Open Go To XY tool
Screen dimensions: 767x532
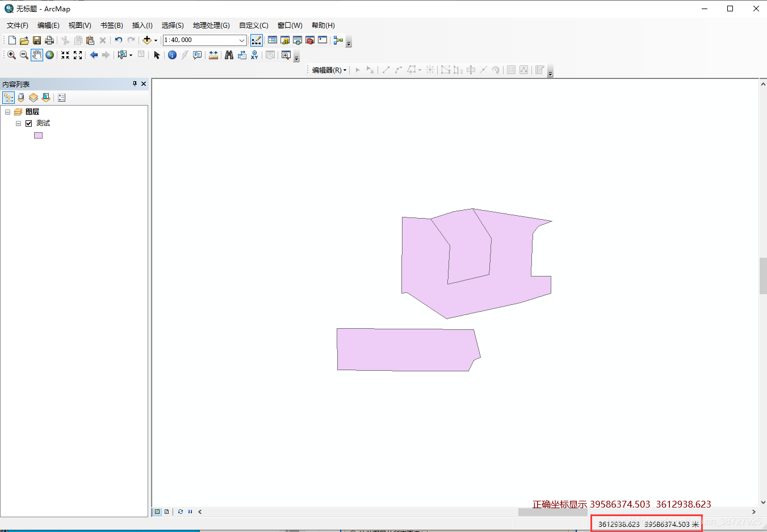[x=254, y=55]
